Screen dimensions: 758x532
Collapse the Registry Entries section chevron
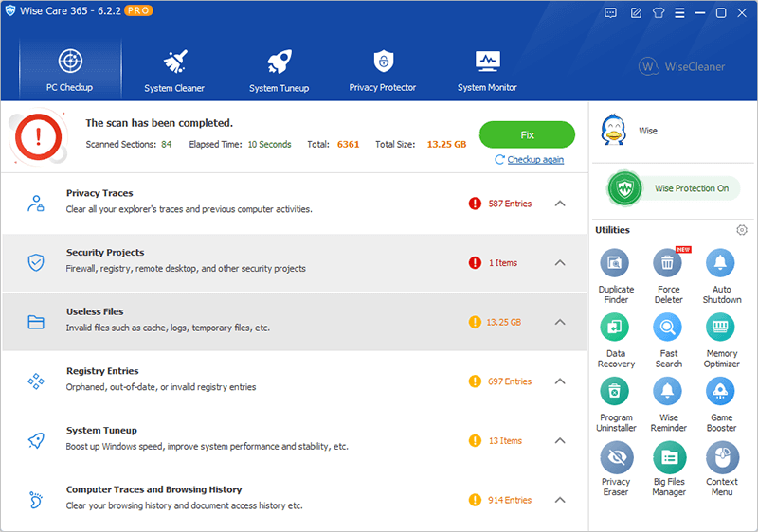point(560,381)
